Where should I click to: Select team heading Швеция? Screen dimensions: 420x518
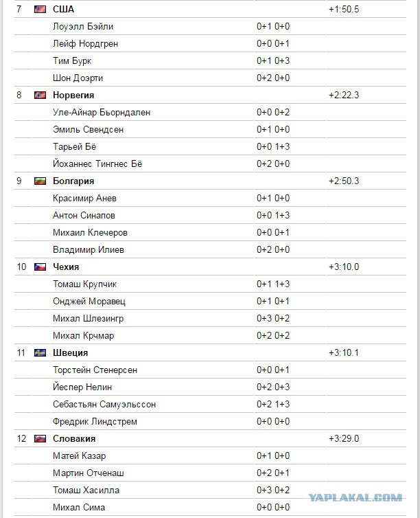(70, 353)
